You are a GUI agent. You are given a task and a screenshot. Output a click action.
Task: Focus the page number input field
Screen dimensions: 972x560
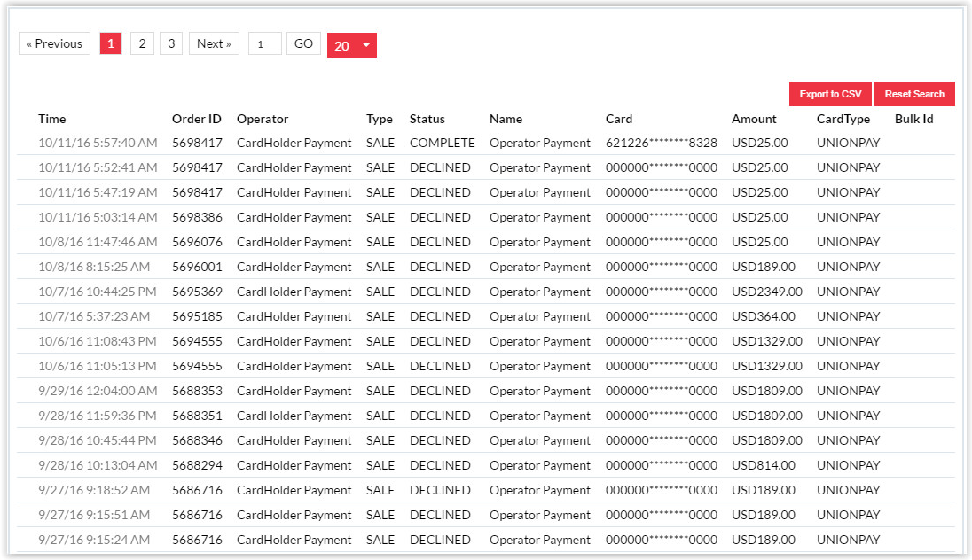click(x=264, y=44)
